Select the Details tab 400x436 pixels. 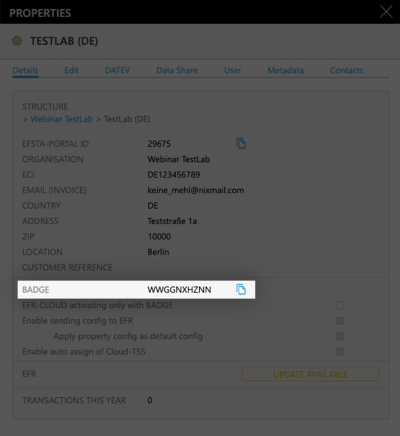[25, 70]
